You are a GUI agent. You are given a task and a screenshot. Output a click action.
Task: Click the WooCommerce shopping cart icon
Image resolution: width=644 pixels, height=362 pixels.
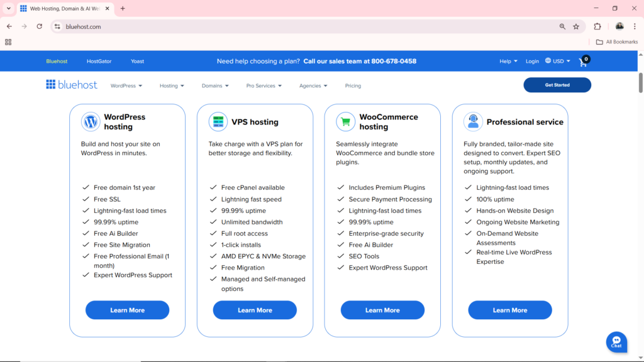coord(345,121)
